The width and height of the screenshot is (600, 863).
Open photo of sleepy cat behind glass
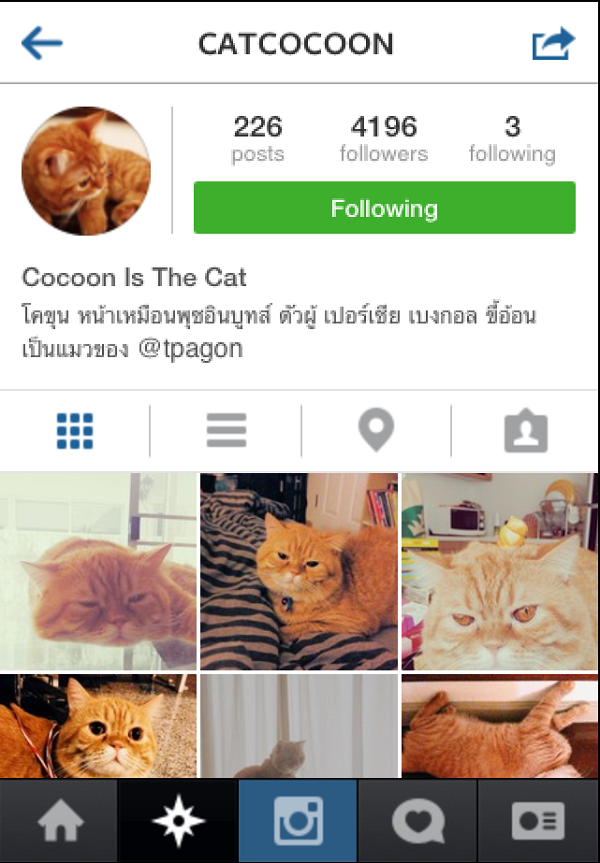pyautogui.click(x=98, y=571)
